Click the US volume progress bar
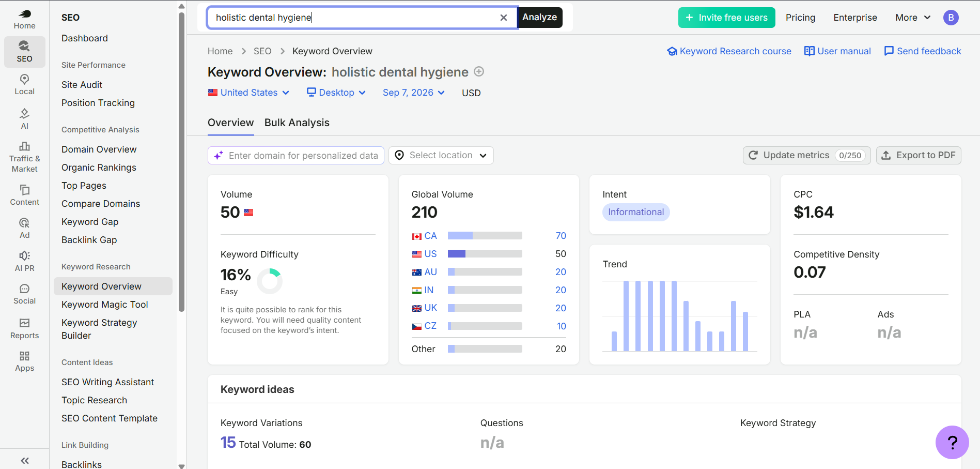The image size is (980, 469). tap(485, 254)
